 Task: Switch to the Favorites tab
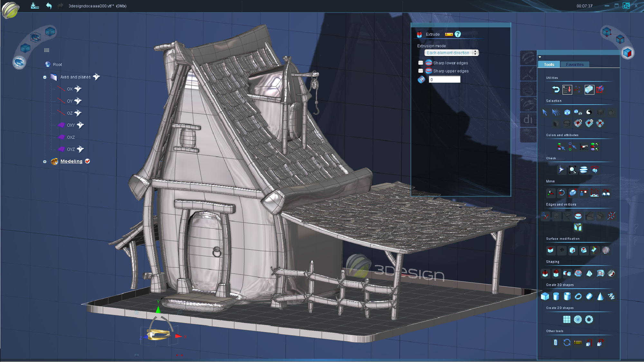coord(575,64)
